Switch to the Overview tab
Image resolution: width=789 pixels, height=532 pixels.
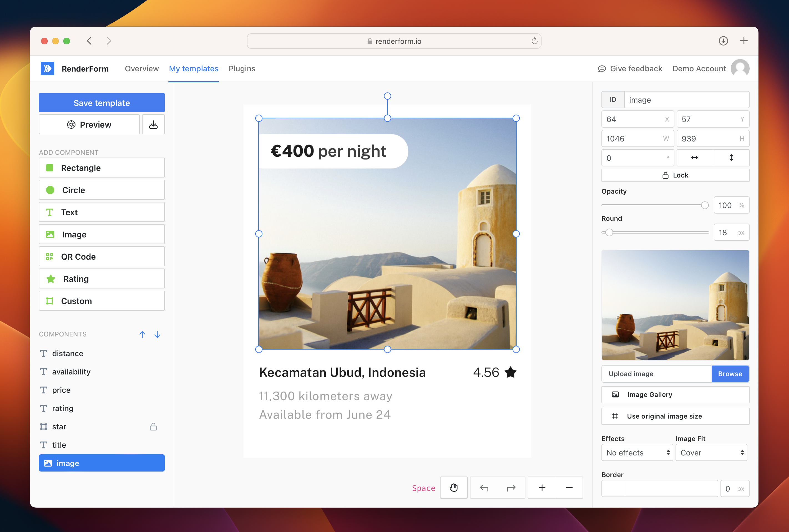141,68
